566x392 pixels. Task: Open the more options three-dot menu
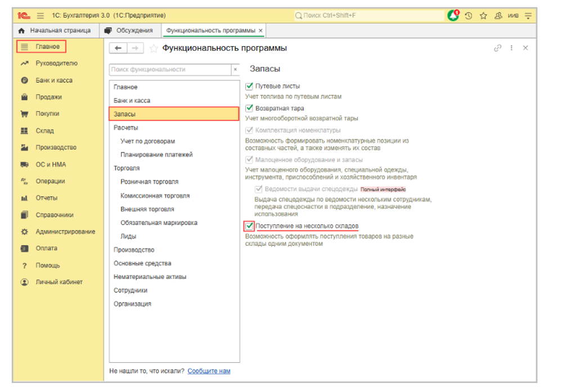pos(511,48)
